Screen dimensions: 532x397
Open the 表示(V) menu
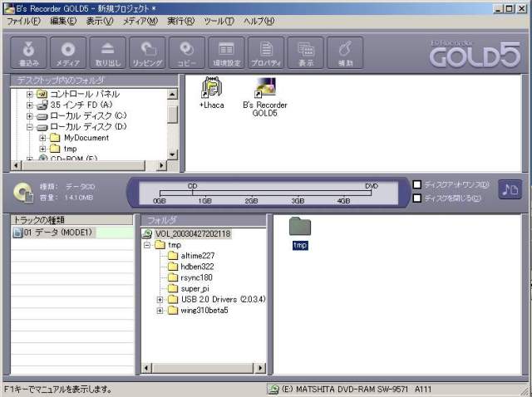pos(100,21)
